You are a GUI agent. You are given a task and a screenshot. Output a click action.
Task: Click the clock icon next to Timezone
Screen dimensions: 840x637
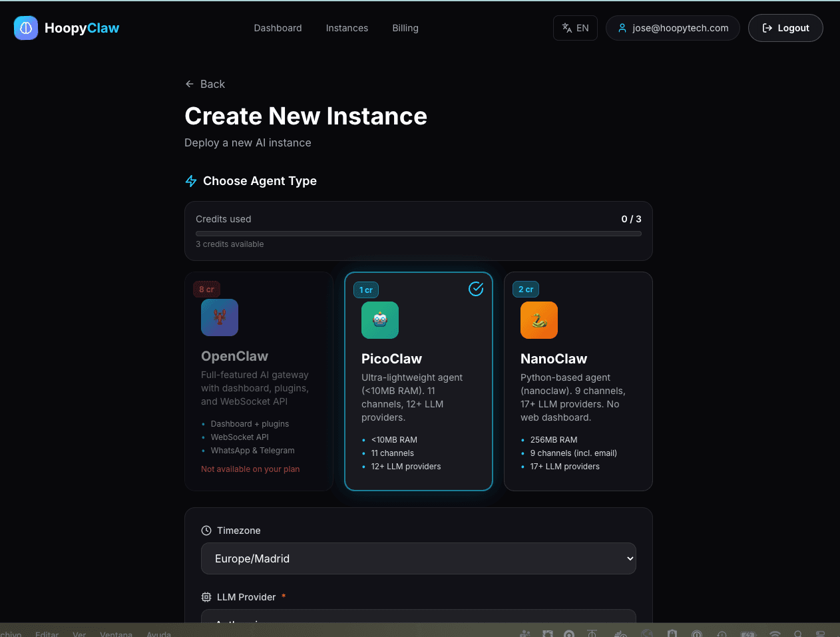[206, 530]
